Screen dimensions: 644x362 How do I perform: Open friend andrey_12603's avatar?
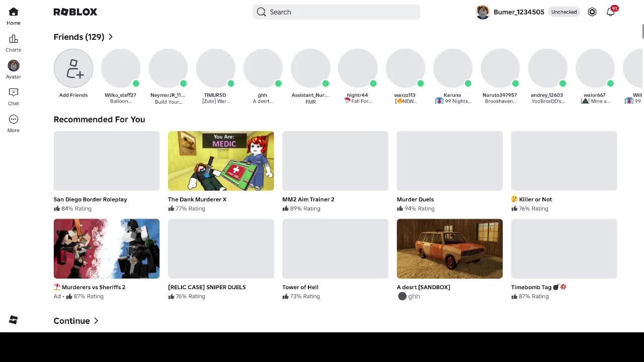pyautogui.click(x=547, y=68)
